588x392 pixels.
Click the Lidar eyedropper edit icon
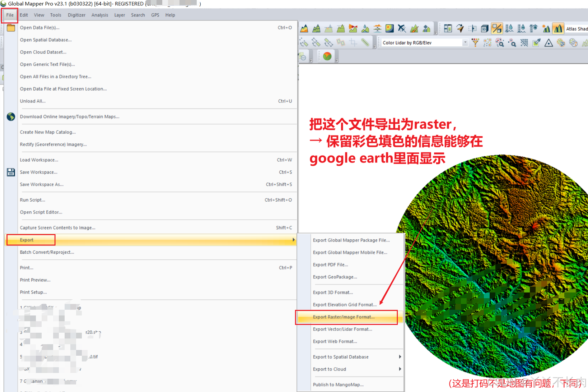click(x=536, y=43)
